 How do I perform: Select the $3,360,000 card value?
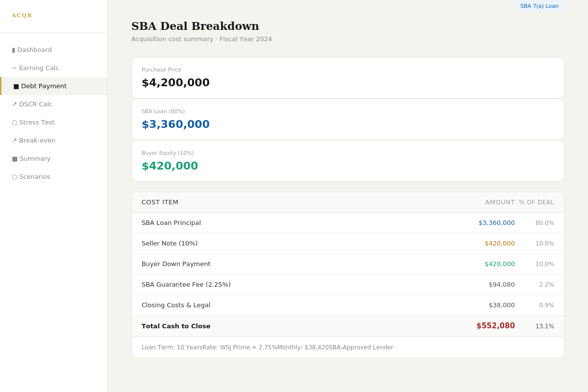click(175, 124)
